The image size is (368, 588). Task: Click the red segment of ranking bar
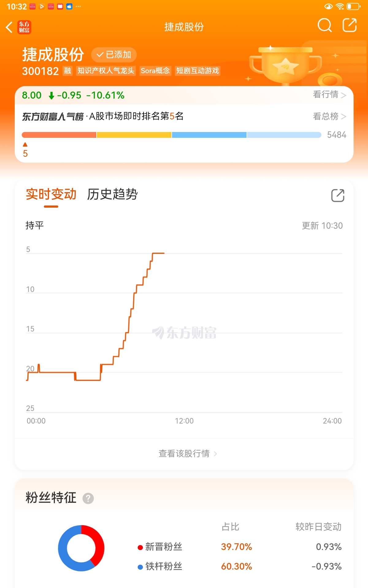click(59, 135)
